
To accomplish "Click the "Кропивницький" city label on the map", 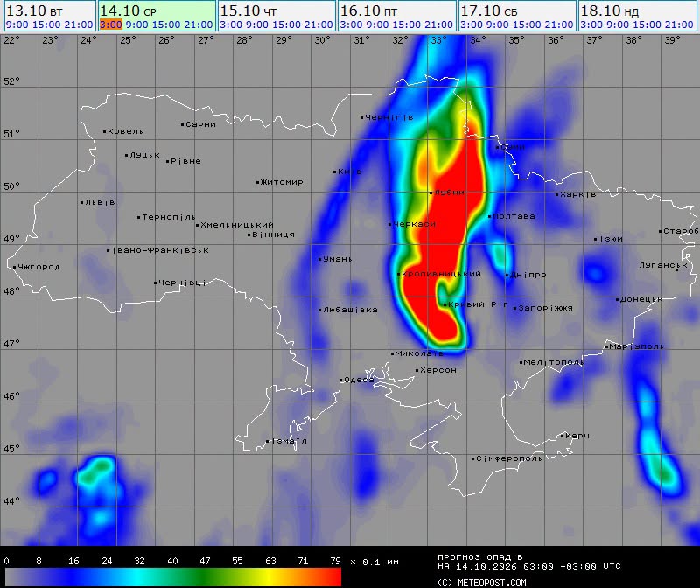I will [441, 274].
